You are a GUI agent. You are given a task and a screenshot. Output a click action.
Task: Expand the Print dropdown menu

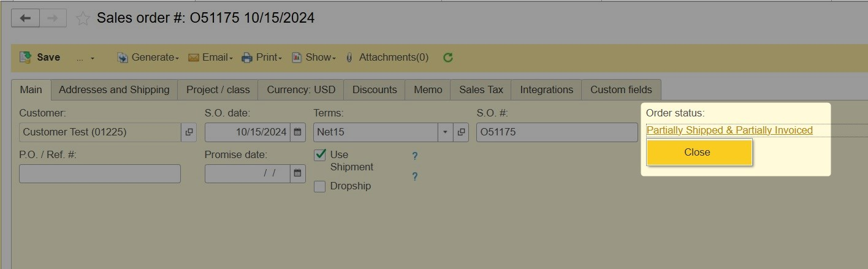click(x=262, y=58)
